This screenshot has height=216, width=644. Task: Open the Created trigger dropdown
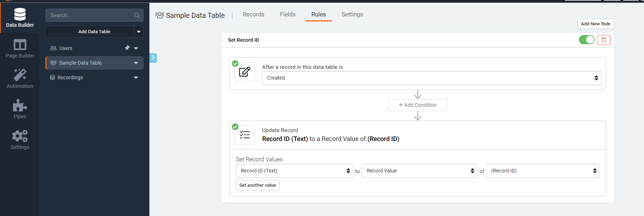pyautogui.click(x=431, y=78)
